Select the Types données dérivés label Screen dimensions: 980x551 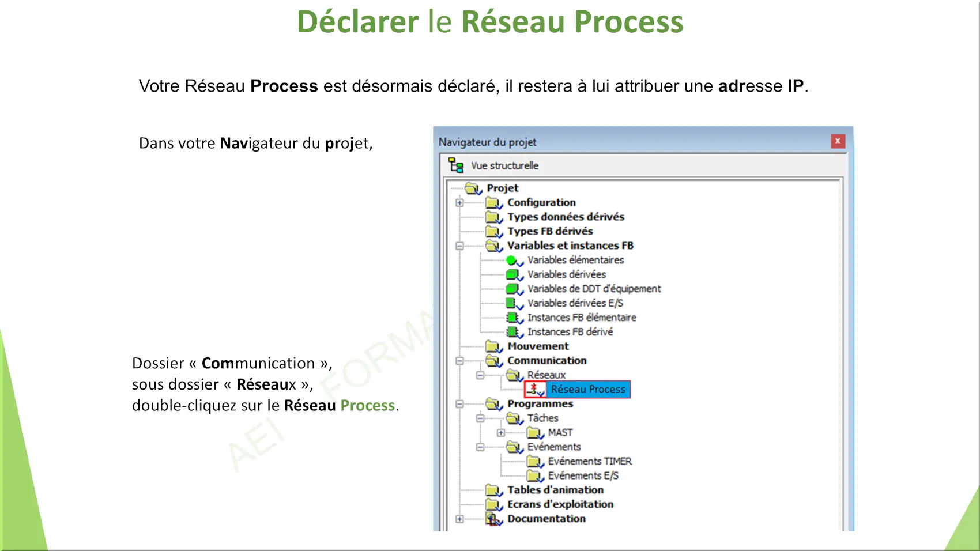click(x=566, y=217)
